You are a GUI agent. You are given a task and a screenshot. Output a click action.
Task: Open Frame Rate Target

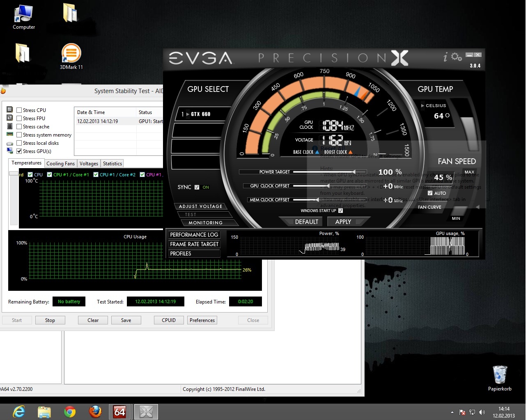194,244
